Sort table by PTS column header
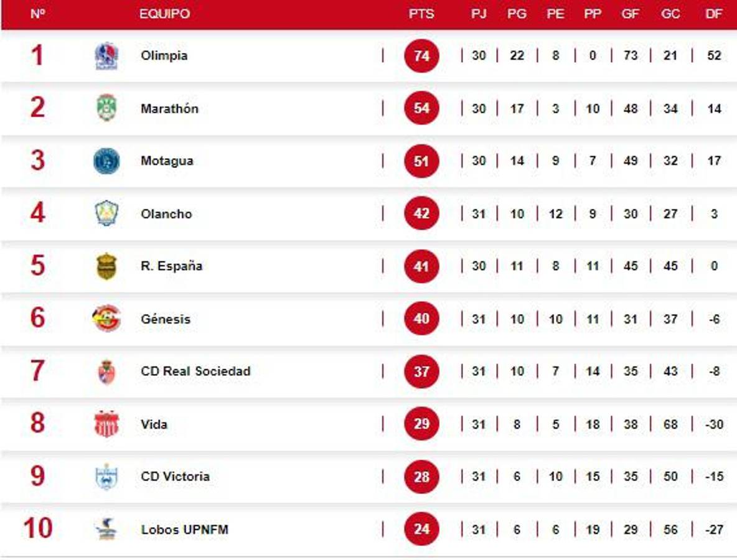 421,14
